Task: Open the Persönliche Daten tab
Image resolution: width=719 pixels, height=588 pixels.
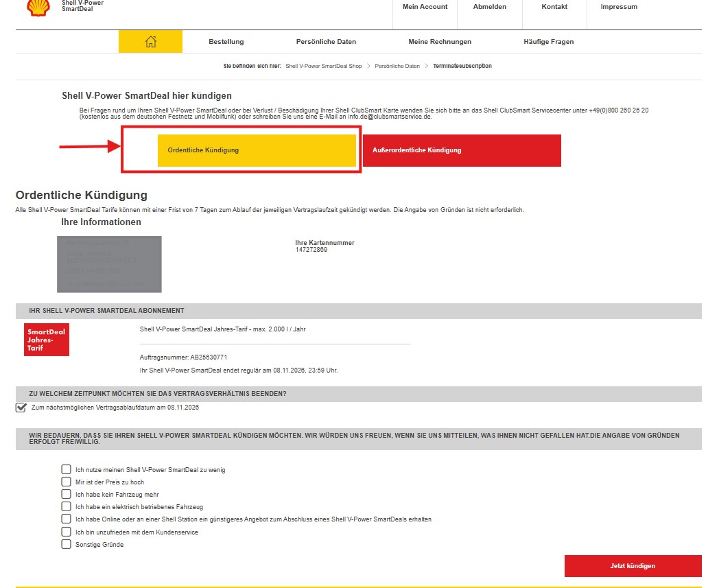Action: pos(326,42)
